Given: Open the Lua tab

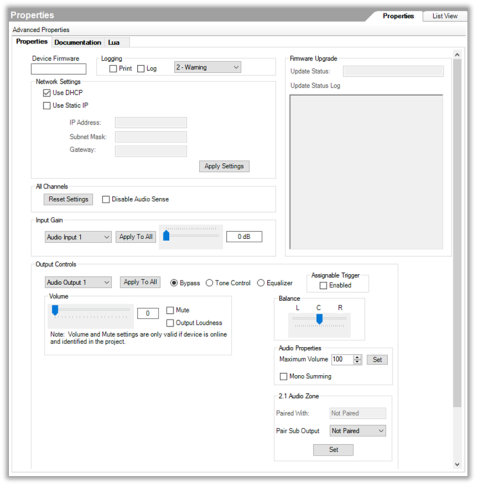Looking at the screenshot, I should coord(114,42).
